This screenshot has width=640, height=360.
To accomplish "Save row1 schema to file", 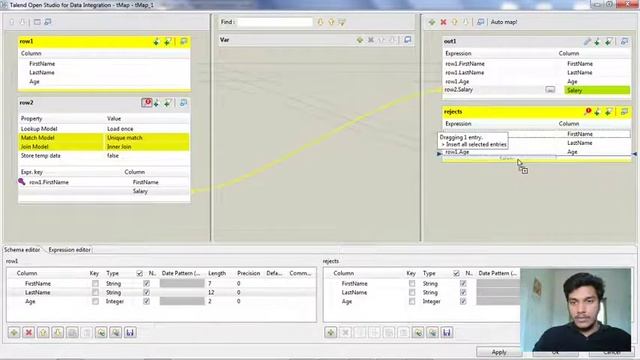I will click(130, 333).
